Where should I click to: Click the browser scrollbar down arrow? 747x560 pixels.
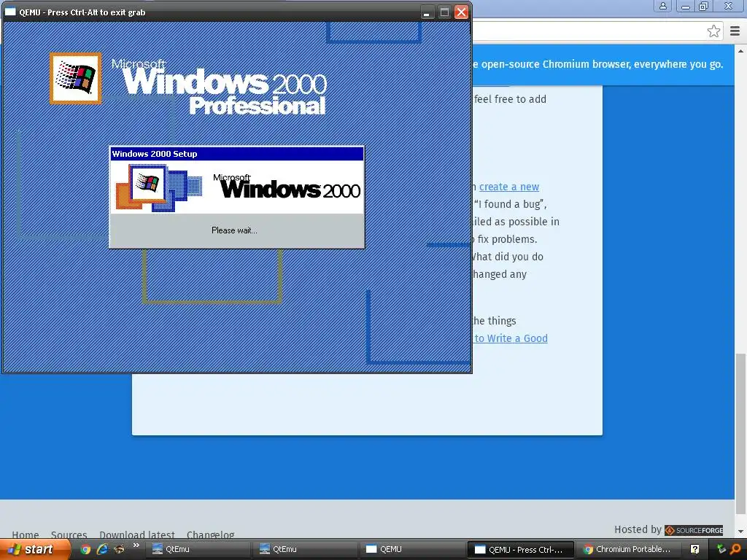tap(741, 532)
